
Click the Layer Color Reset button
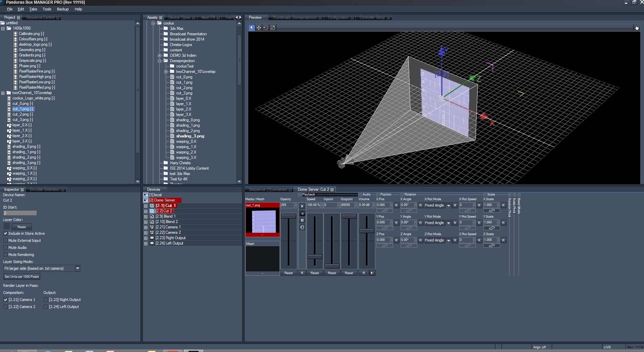point(22,227)
